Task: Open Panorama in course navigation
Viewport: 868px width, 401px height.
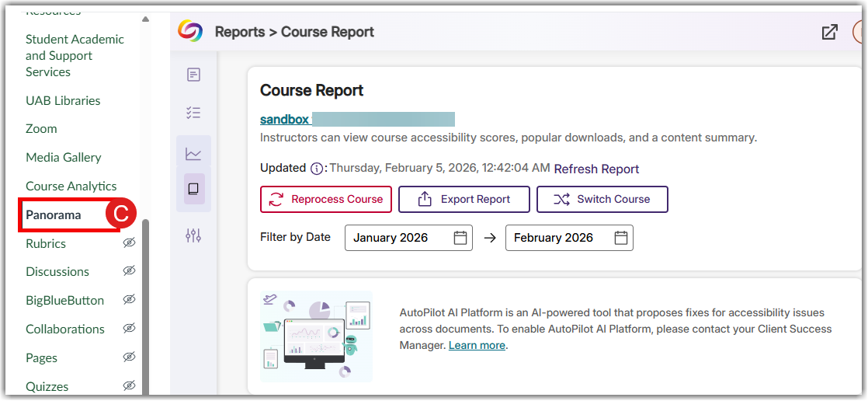Action: pyautogui.click(x=54, y=215)
